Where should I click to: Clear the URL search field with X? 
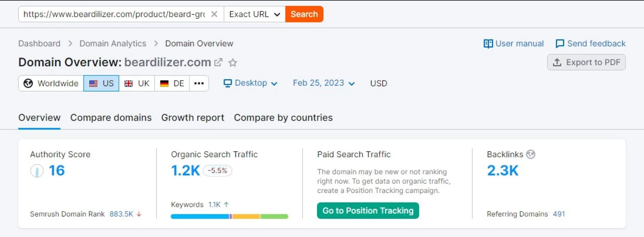pyautogui.click(x=214, y=14)
